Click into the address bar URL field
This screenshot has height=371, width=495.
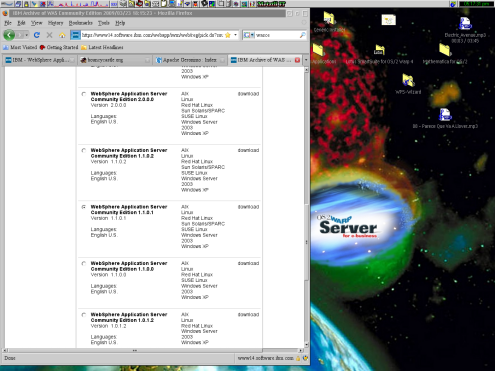point(152,35)
